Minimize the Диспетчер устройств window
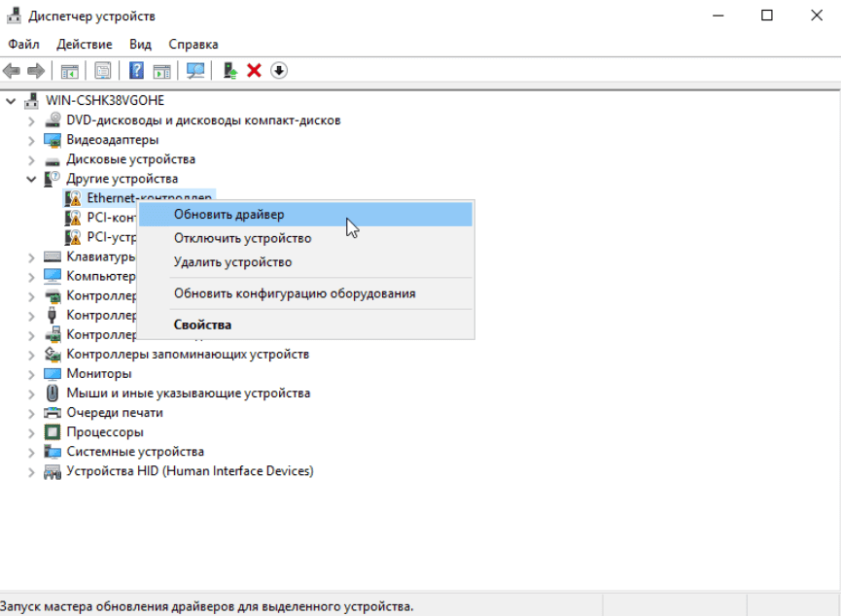The height and width of the screenshot is (616, 841). (718, 15)
